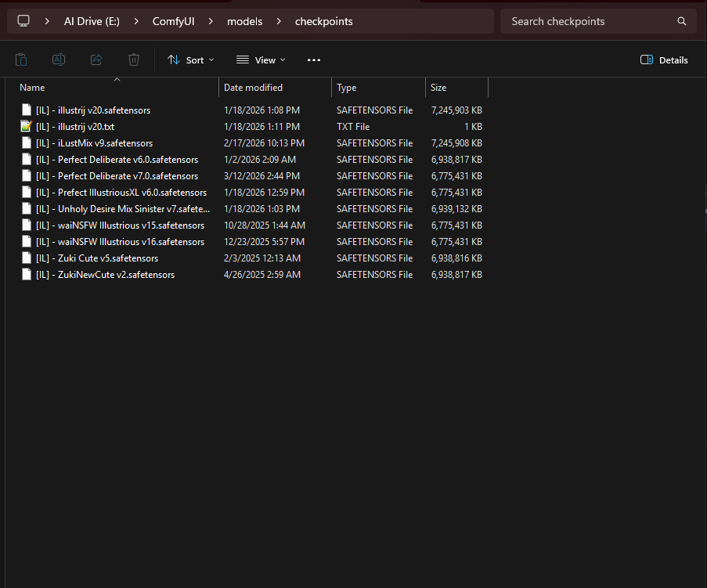The image size is (707, 588).
Task: Select the illustrij v20.txt notepad file icon
Action: [27, 126]
